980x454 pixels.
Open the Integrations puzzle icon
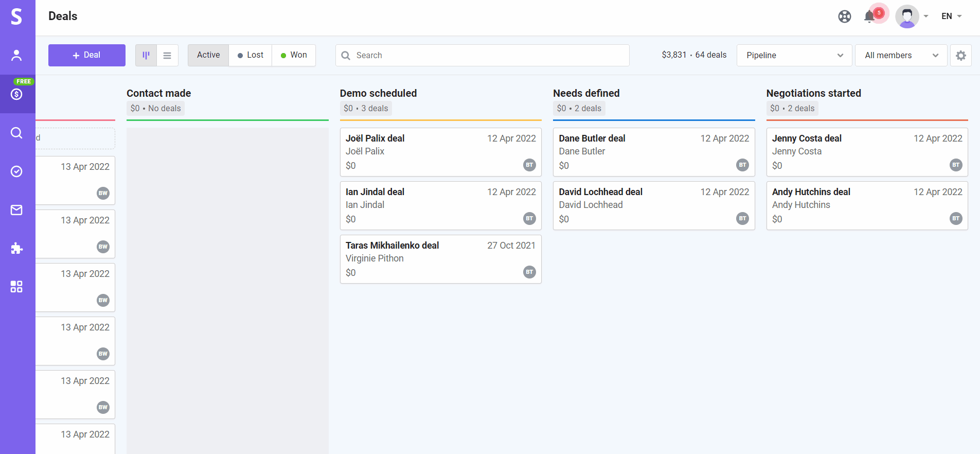[x=16, y=249]
